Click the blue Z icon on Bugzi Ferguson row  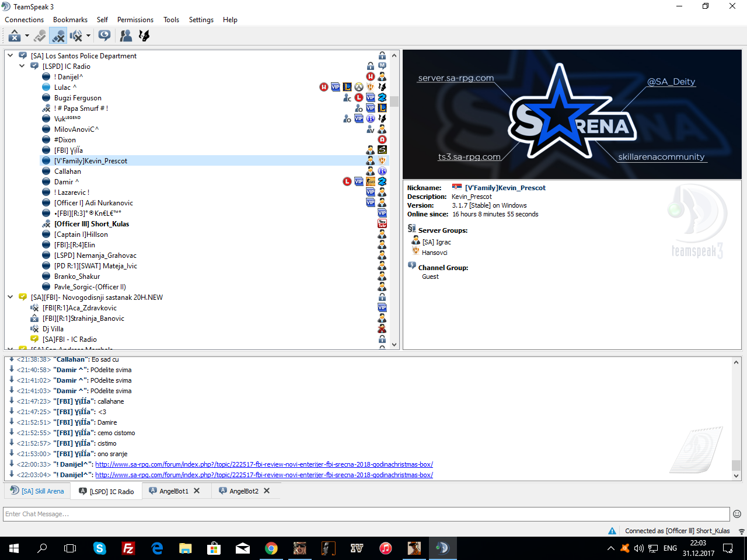(x=382, y=98)
